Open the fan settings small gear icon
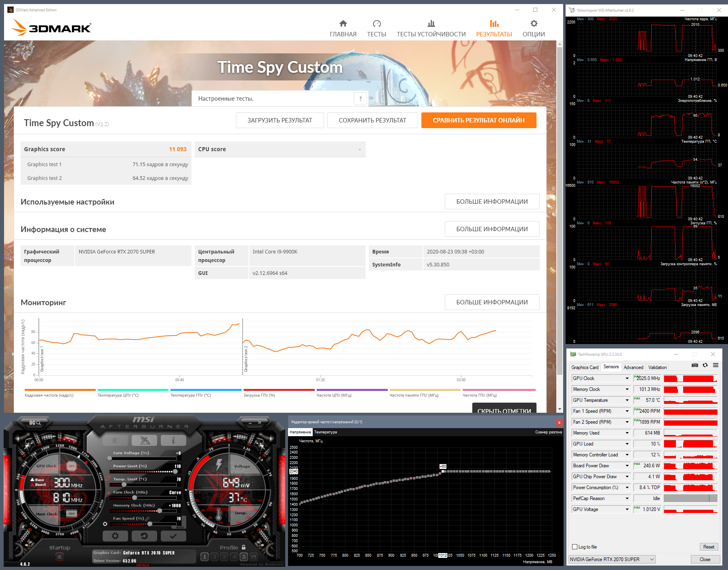Viewport: 728px width, 570px height. pos(105,524)
